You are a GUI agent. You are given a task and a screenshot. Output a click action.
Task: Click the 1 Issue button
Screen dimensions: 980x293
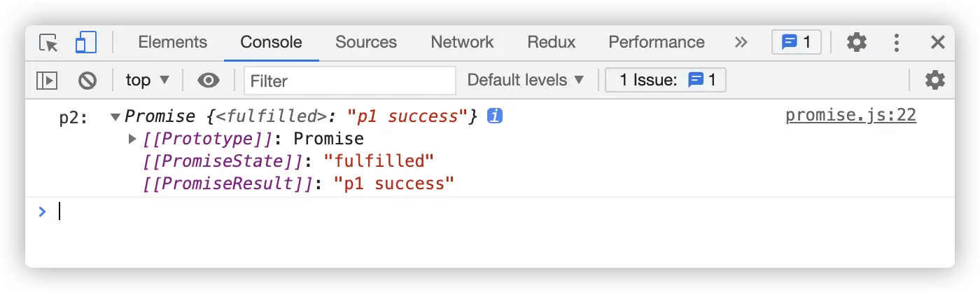[666, 81]
